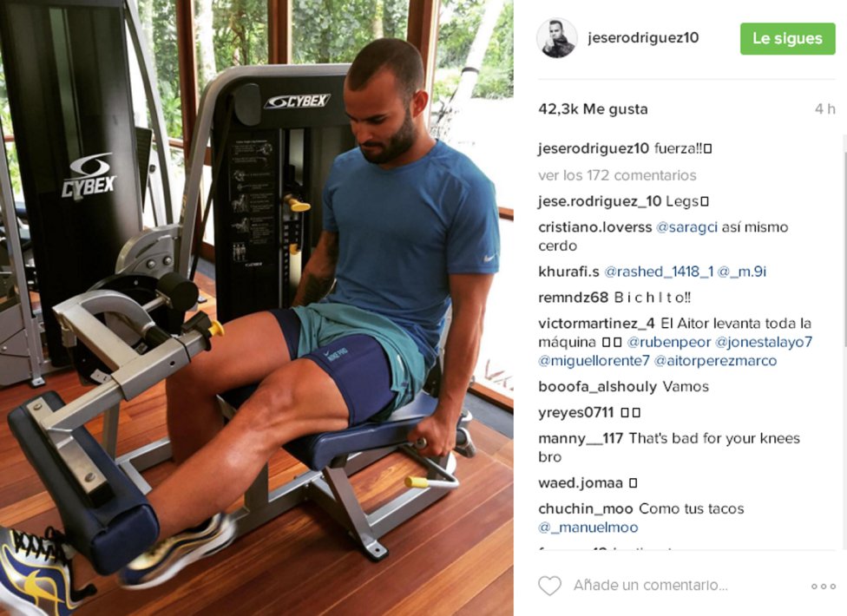847x616 pixels.
Task: Open commenter manny__117 profile
Action: tap(581, 438)
